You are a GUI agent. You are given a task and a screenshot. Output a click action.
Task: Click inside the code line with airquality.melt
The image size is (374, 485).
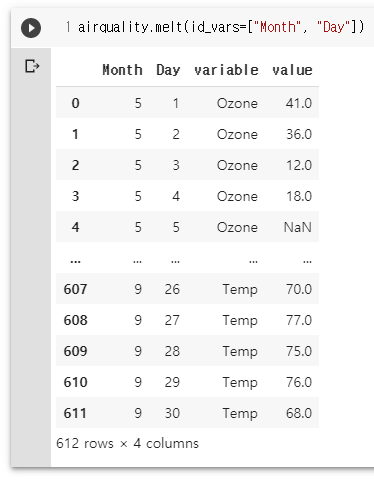pyautogui.click(x=221, y=27)
